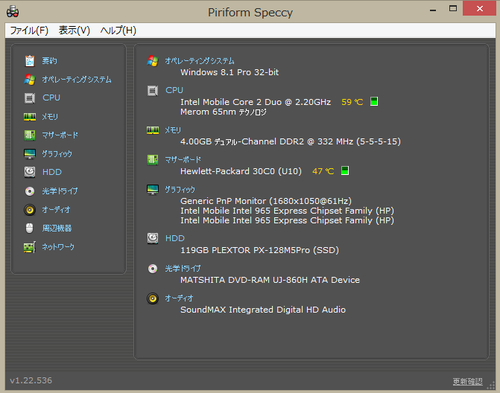Viewport: 500px width, 393px height.
Task: Open the CPU heading link in summary
Action: pyautogui.click(x=174, y=90)
